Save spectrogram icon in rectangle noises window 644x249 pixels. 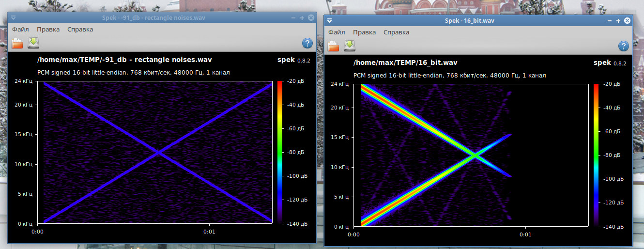coord(33,43)
